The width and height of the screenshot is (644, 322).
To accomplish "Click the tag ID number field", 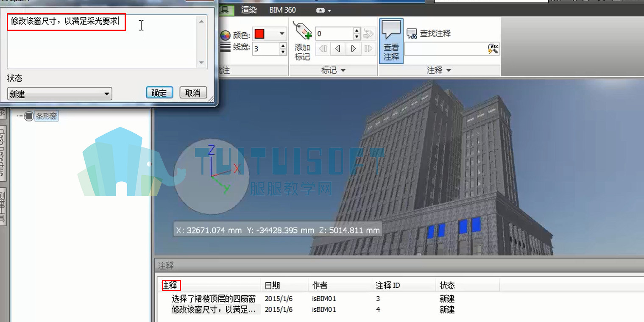I will [335, 33].
